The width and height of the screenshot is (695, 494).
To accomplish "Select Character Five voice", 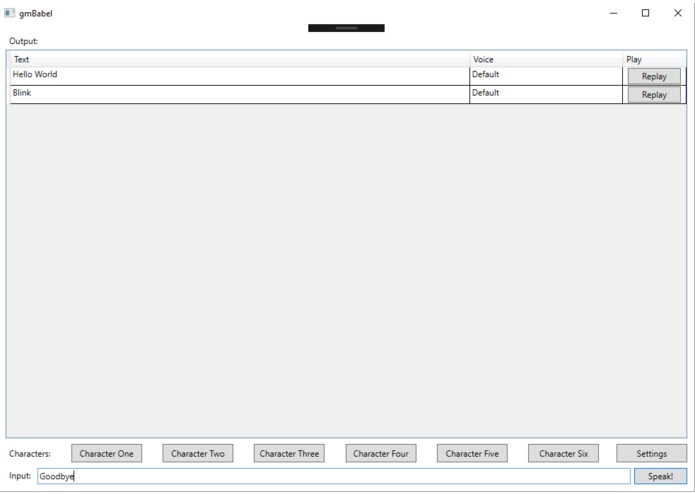I will [x=472, y=453].
